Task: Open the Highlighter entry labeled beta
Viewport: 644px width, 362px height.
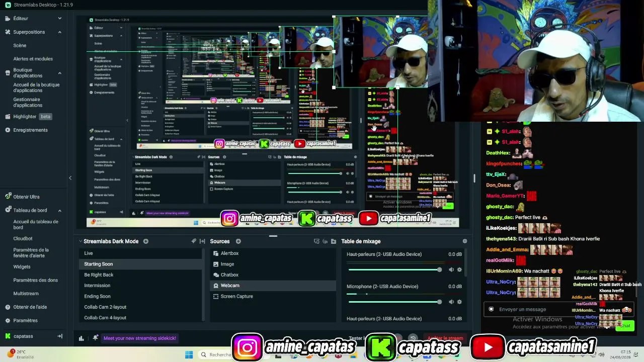Action: 33,117
